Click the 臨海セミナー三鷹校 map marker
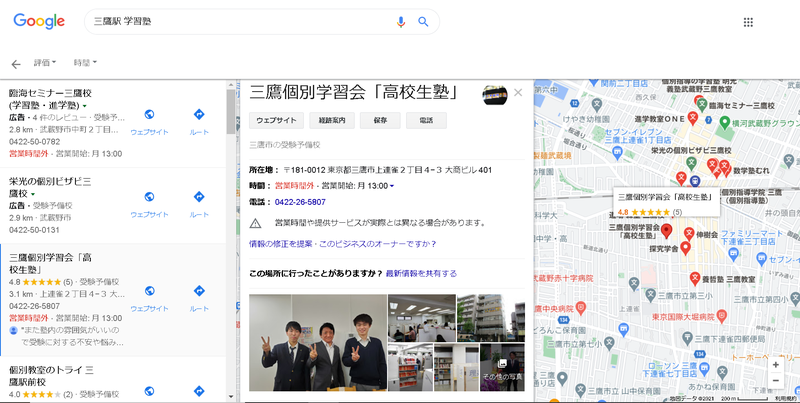Viewport: 800px width, 403px height. (x=702, y=105)
